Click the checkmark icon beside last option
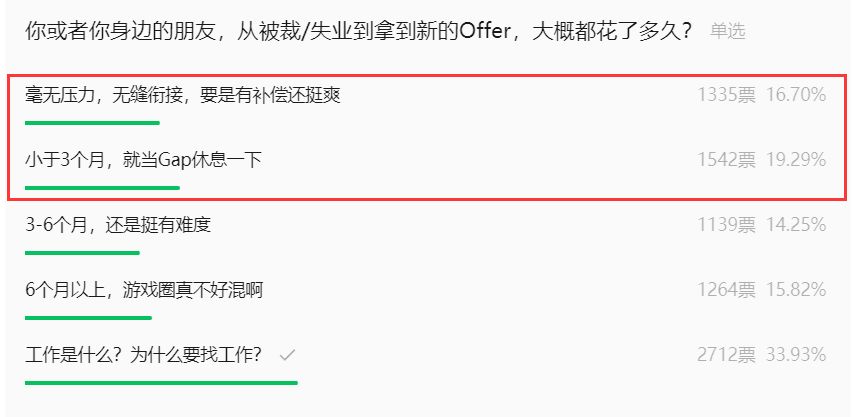 [287, 356]
